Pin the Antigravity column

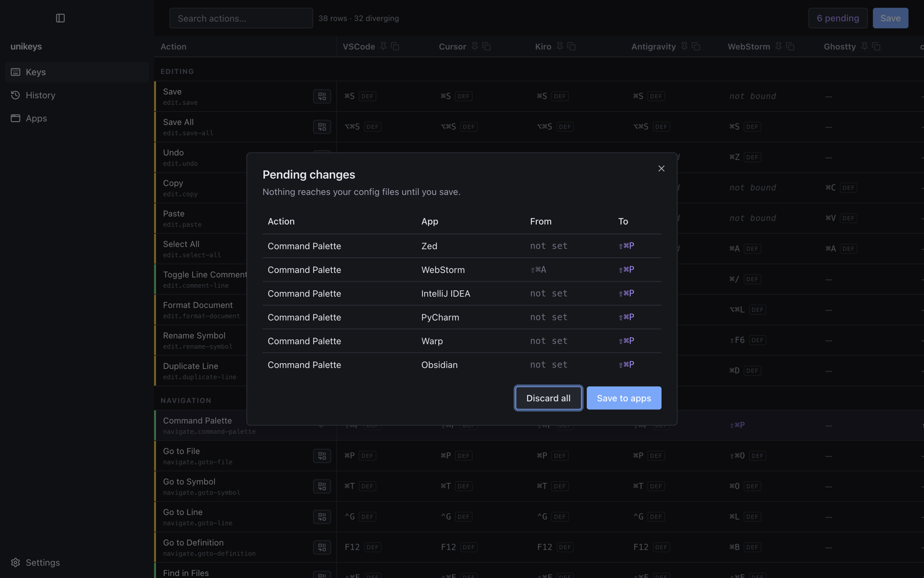pos(684,46)
